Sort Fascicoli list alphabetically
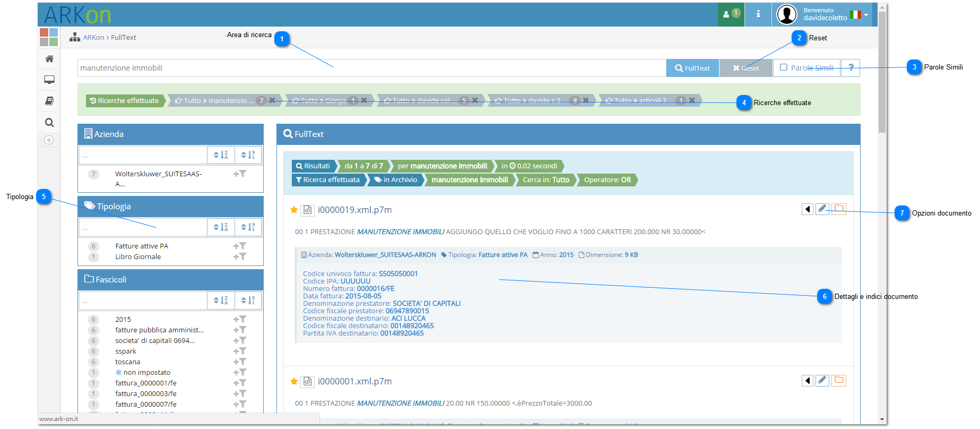 click(221, 301)
